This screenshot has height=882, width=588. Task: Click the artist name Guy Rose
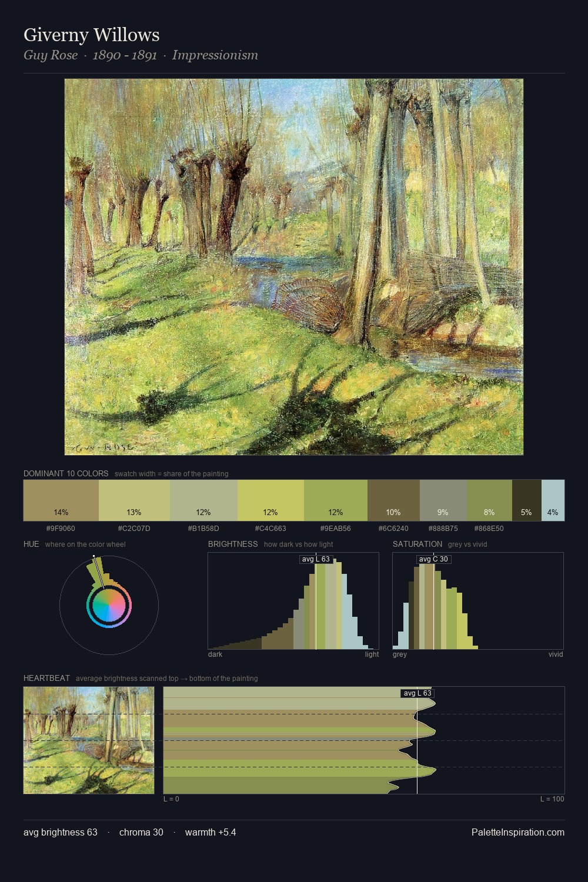pyautogui.click(x=51, y=55)
